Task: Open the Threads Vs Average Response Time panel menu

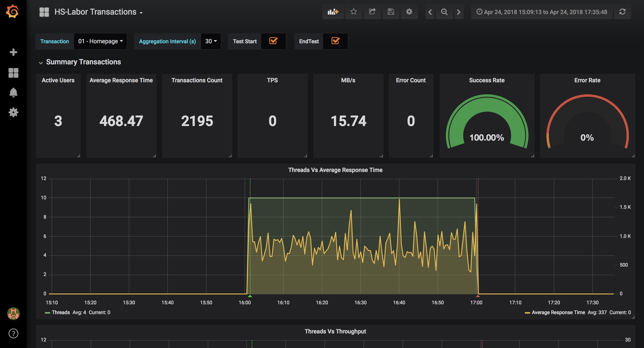Action: pyautogui.click(x=335, y=170)
